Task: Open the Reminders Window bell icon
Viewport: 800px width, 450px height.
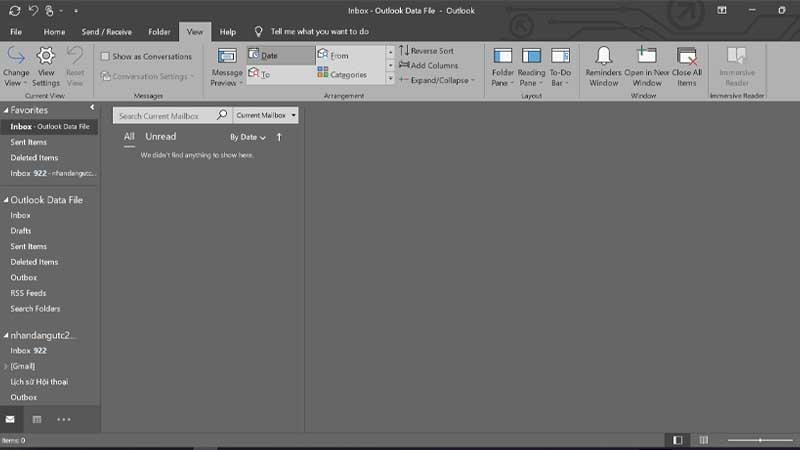Action: [x=603, y=55]
